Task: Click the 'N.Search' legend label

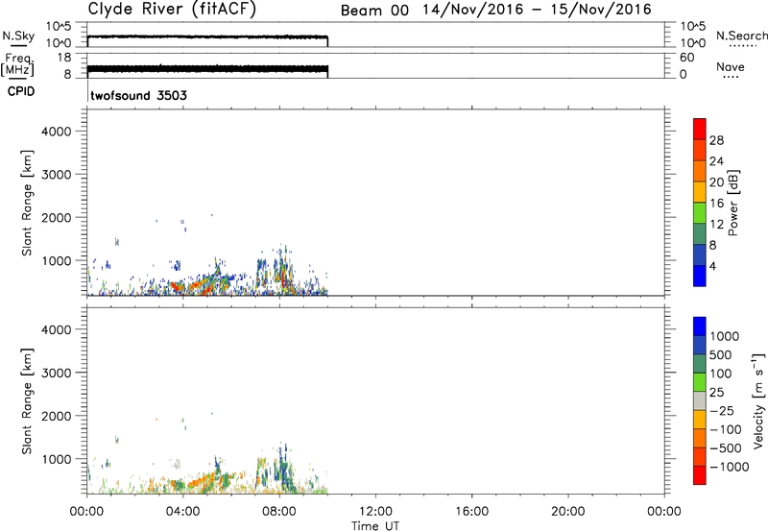Action: click(741, 36)
